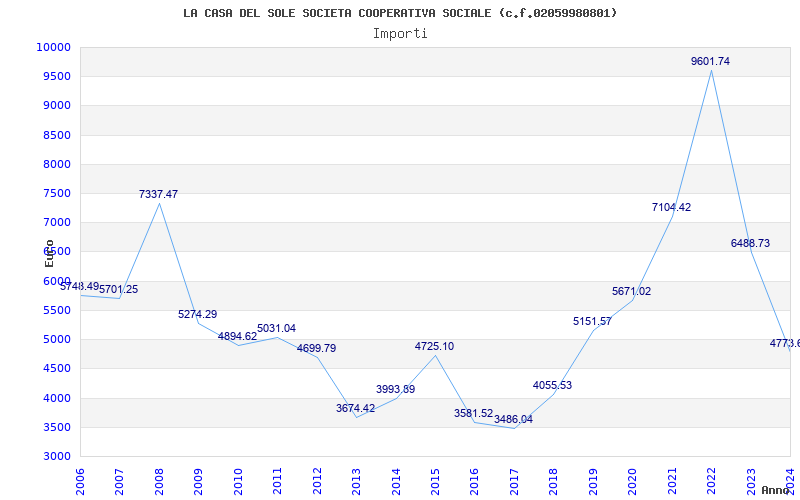Select the 2013 x-axis year label
The height and width of the screenshot is (500, 800).
point(356,482)
